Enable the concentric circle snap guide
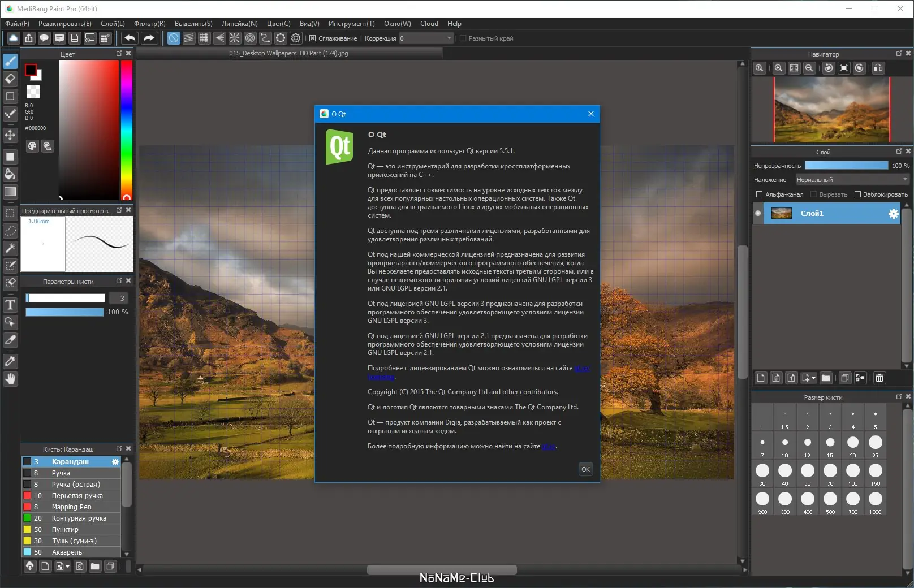This screenshot has width=914, height=588. coord(250,38)
